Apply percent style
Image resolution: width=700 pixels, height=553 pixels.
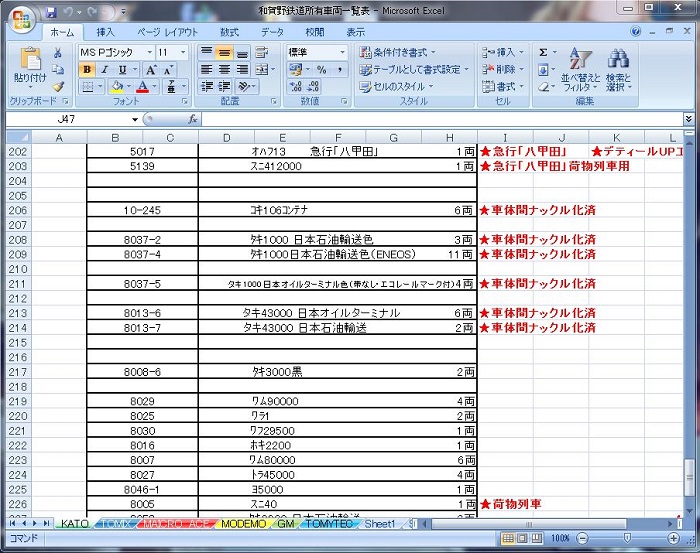[322, 69]
